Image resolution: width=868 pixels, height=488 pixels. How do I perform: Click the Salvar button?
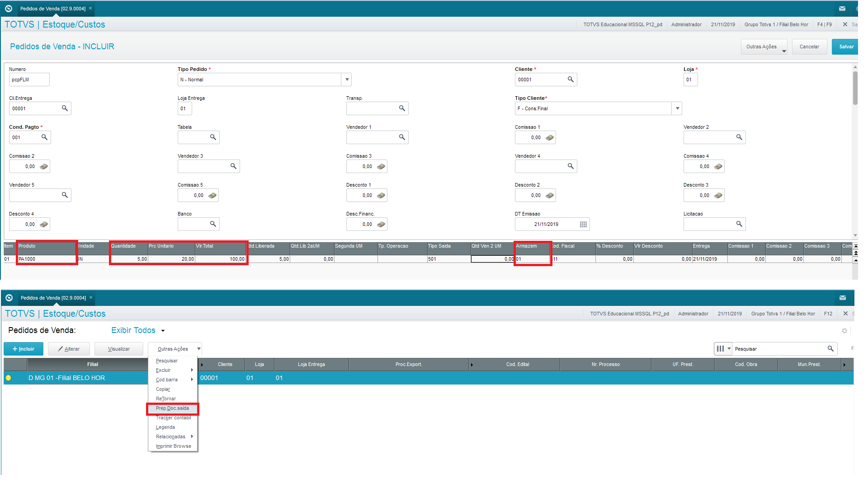coord(845,47)
